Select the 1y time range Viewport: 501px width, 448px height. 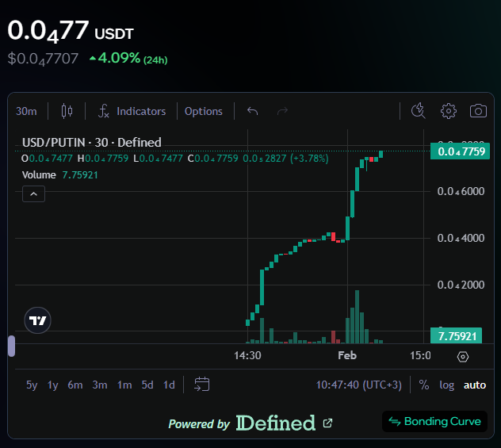tap(53, 385)
